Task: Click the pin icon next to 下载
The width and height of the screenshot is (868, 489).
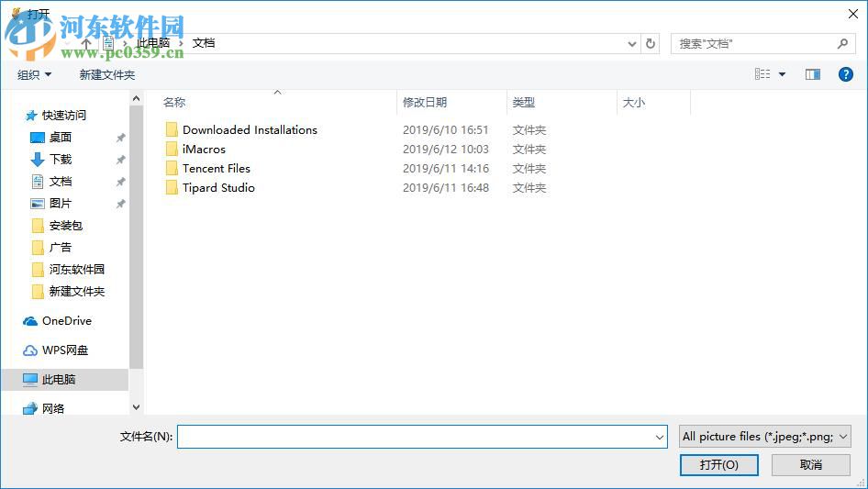Action: click(120, 160)
